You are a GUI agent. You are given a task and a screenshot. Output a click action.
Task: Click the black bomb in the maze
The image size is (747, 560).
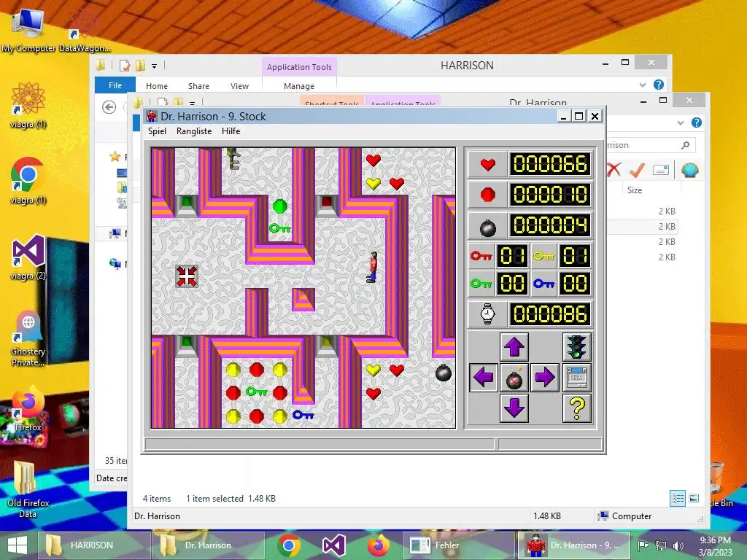coord(443,373)
